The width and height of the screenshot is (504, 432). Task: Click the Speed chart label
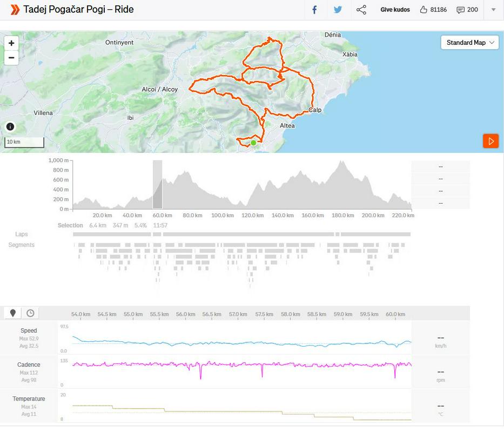(x=29, y=330)
